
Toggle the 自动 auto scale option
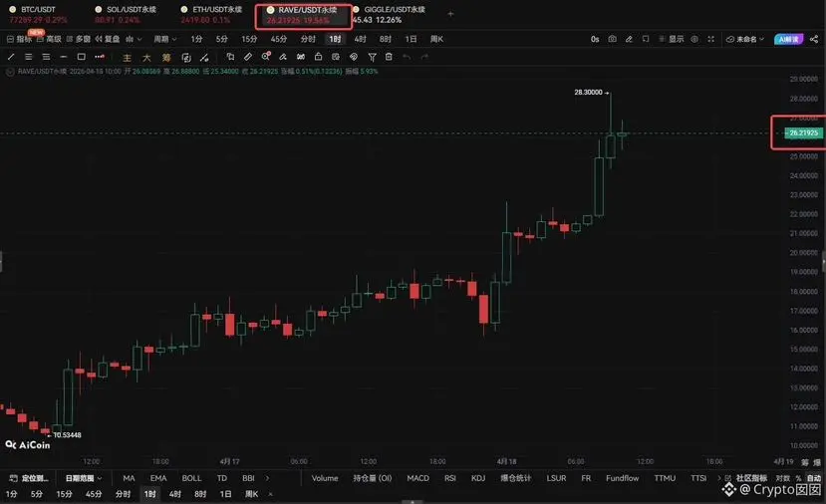814,478
